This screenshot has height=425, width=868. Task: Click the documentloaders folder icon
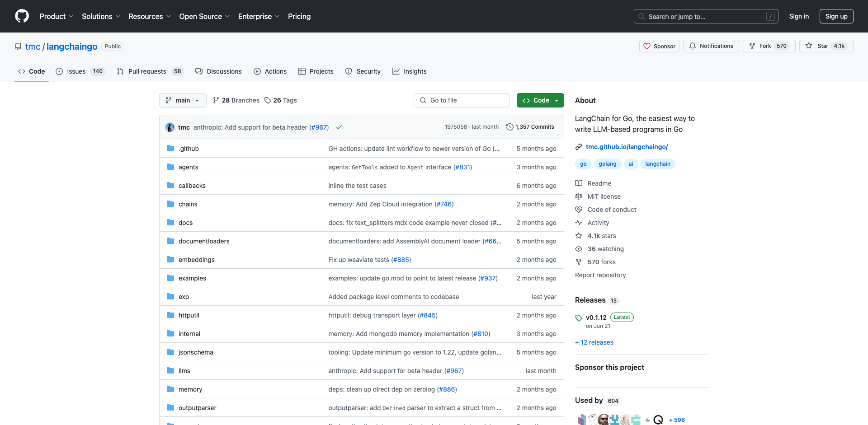170,241
